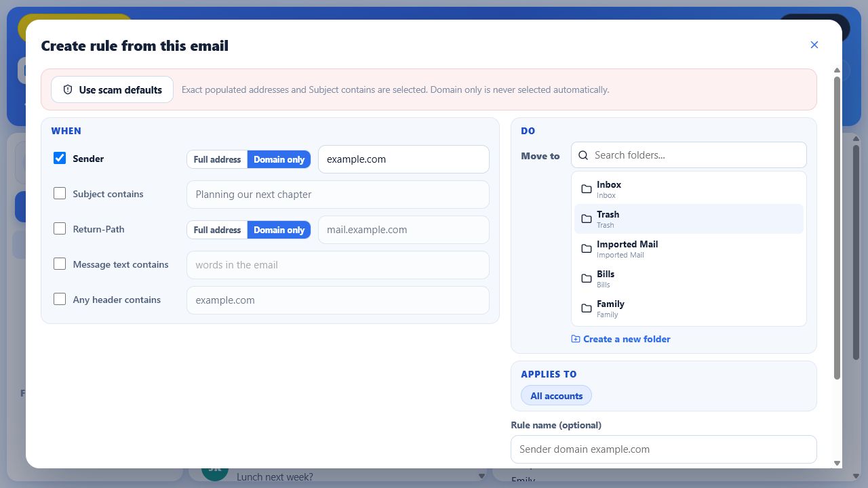Pick the Imported Mail folder icon

click(587, 249)
